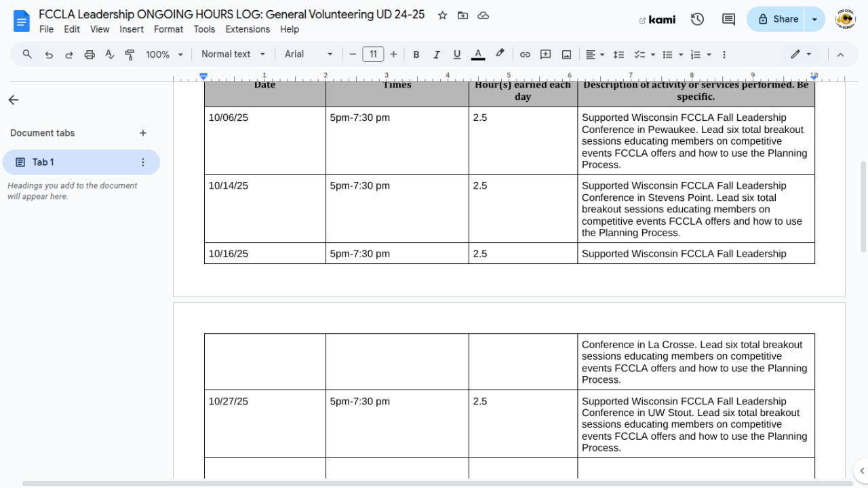Open version history clock icon
Viewport: 868px width, 488px height.
pyautogui.click(x=697, y=20)
